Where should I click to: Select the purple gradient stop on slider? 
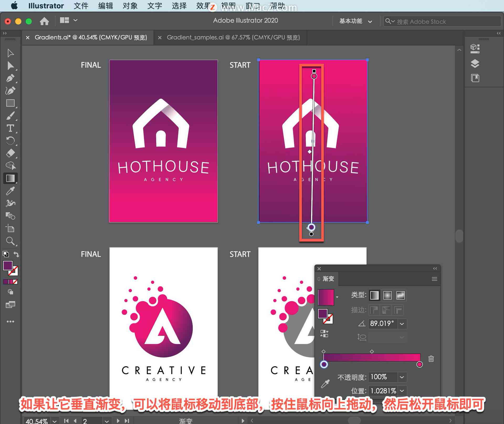(324, 364)
